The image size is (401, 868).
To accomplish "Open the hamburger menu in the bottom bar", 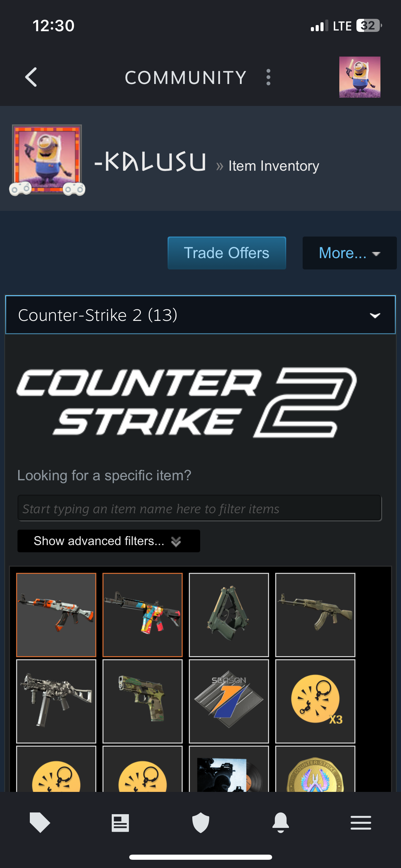I will click(361, 823).
